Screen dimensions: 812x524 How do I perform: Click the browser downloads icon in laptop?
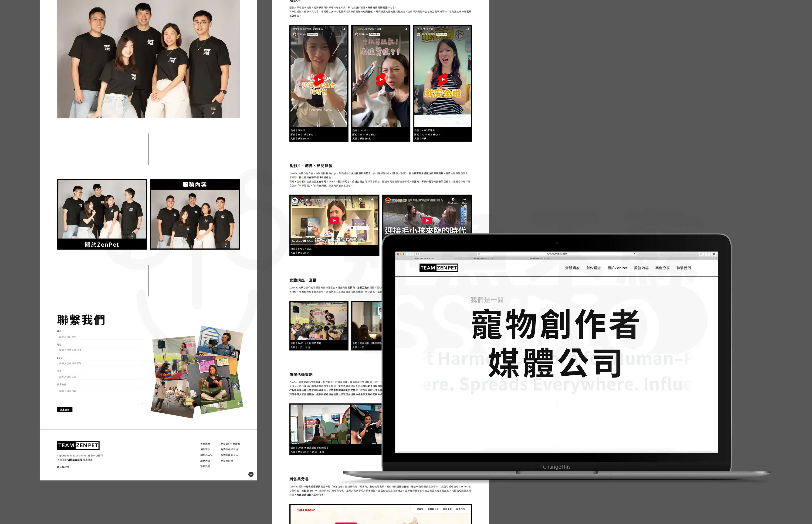click(x=714, y=254)
